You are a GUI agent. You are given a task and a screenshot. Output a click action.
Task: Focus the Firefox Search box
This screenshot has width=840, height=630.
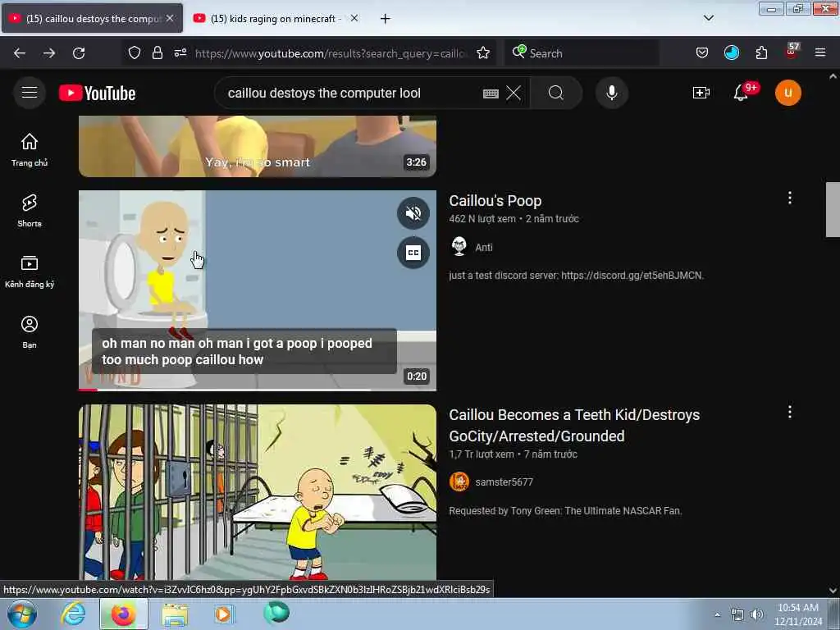coord(582,53)
